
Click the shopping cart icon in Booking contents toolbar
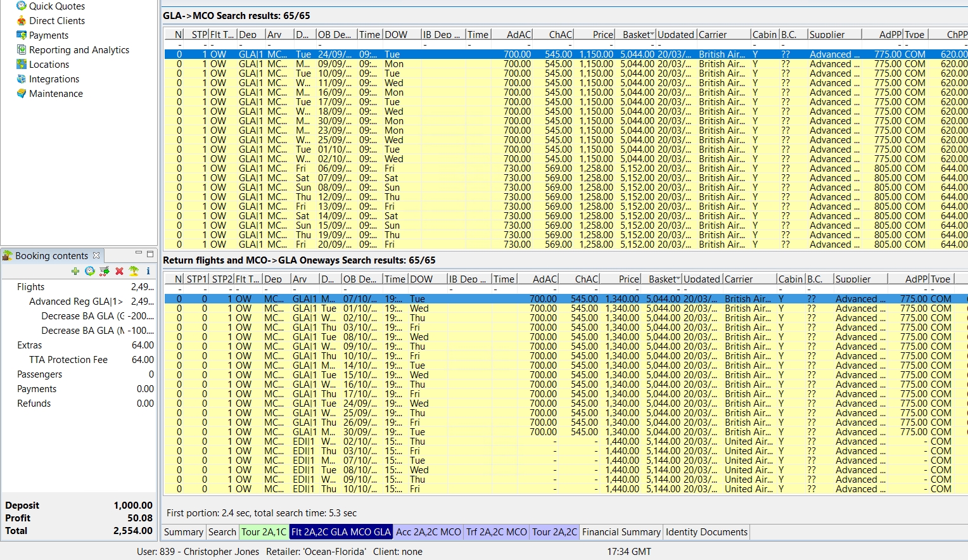pyautogui.click(x=105, y=271)
